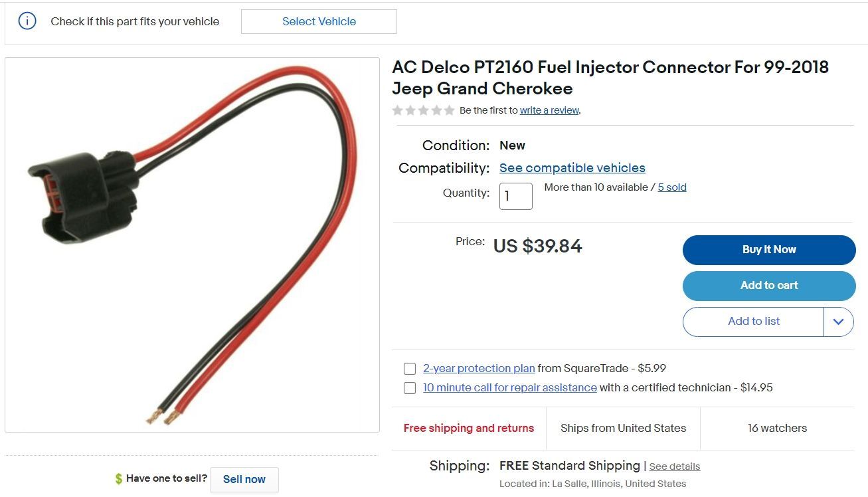
Task: View the 5 sold link
Action: pyautogui.click(x=672, y=187)
